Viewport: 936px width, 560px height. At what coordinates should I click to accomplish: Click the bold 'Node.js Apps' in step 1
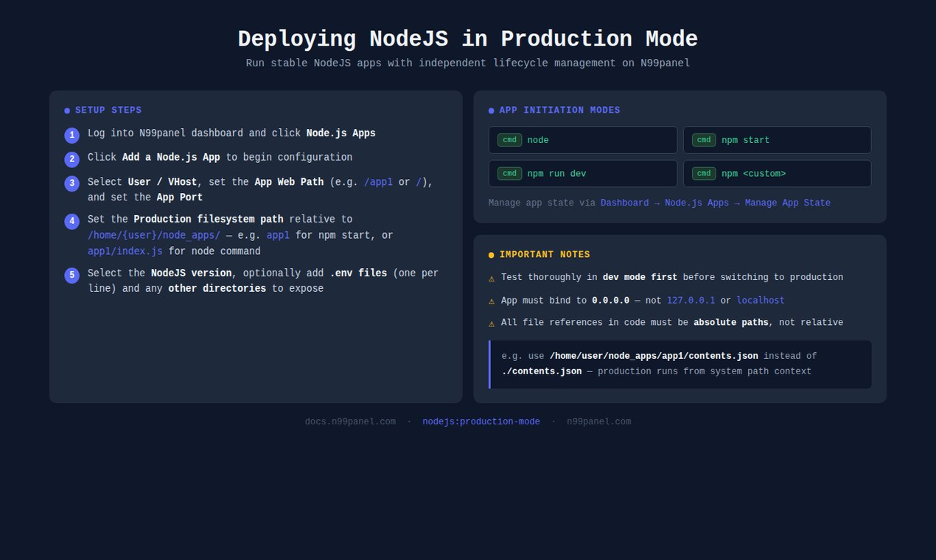tap(341, 133)
